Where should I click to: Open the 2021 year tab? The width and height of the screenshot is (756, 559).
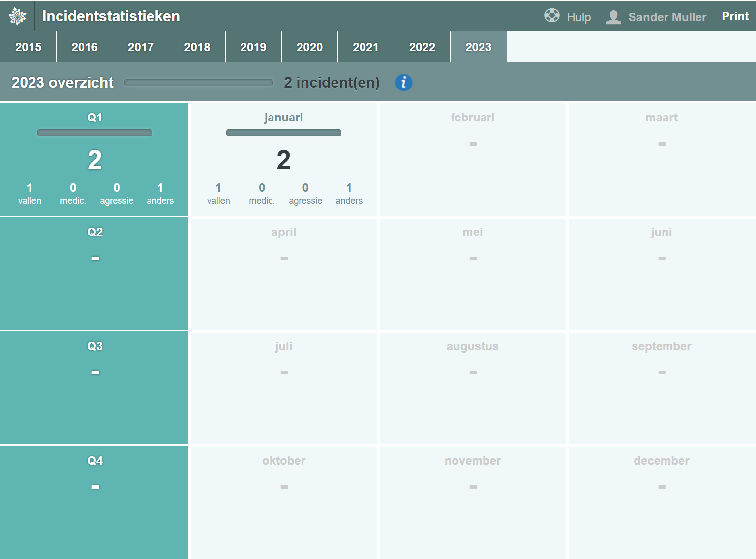[x=365, y=47]
